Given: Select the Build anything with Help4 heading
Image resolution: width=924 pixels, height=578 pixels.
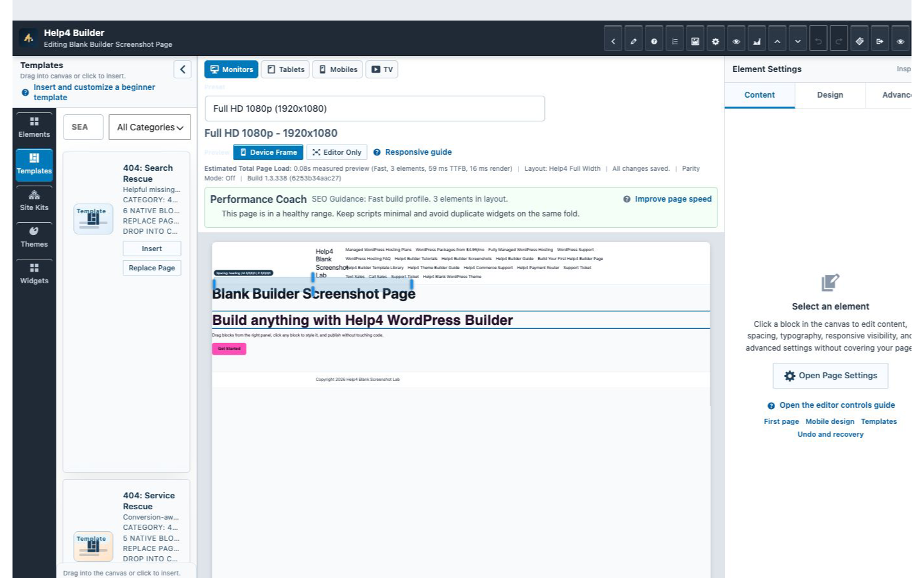Looking at the screenshot, I should 363,320.
